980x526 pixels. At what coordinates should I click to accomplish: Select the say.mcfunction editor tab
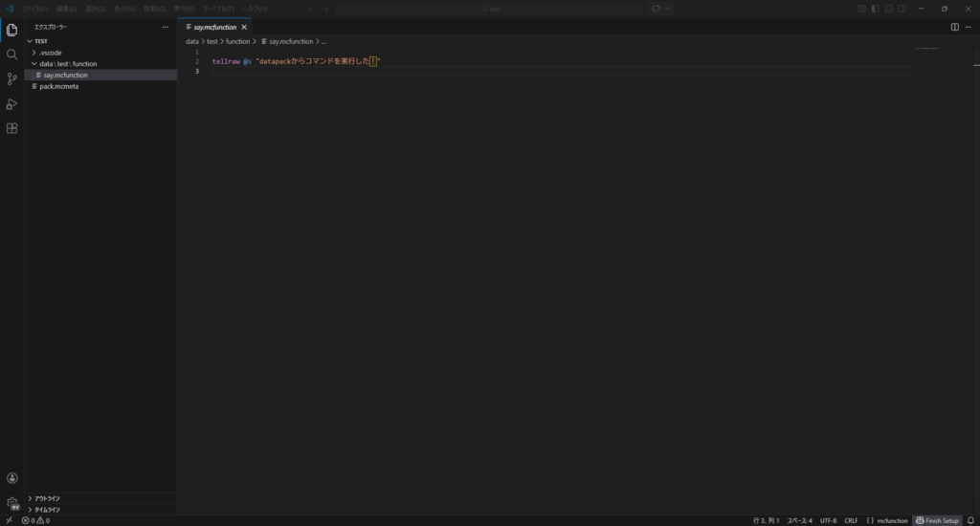214,27
